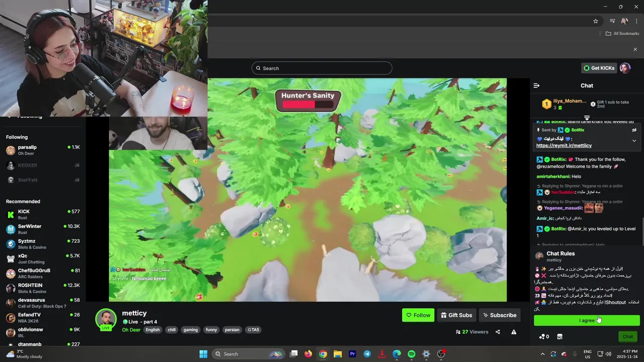644x362 pixels.
Task: Open the All Bookmarks folder
Action: pos(622,34)
